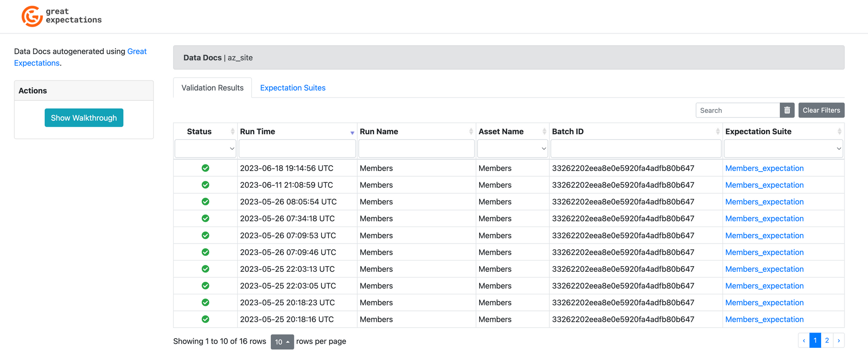Click the run time 2023-05-26 07:09:53 UTC
The width and height of the screenshot is (868, 353).
pos(288,235)
